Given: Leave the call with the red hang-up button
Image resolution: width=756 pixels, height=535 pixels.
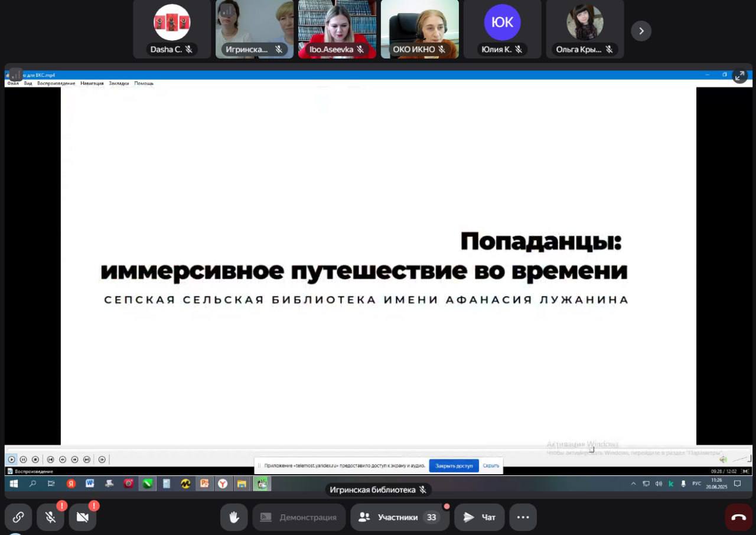Looking at the screenshot, I should pos(738,517).
